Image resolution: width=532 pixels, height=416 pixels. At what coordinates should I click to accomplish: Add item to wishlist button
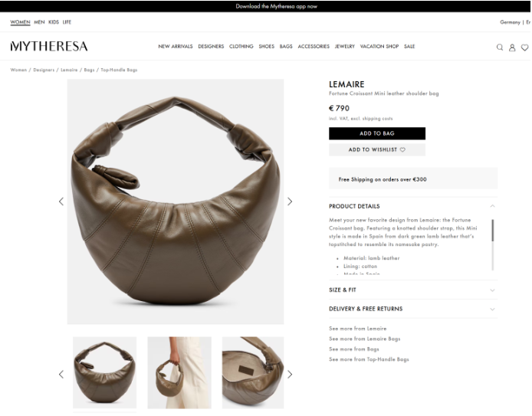click(377, 150)
